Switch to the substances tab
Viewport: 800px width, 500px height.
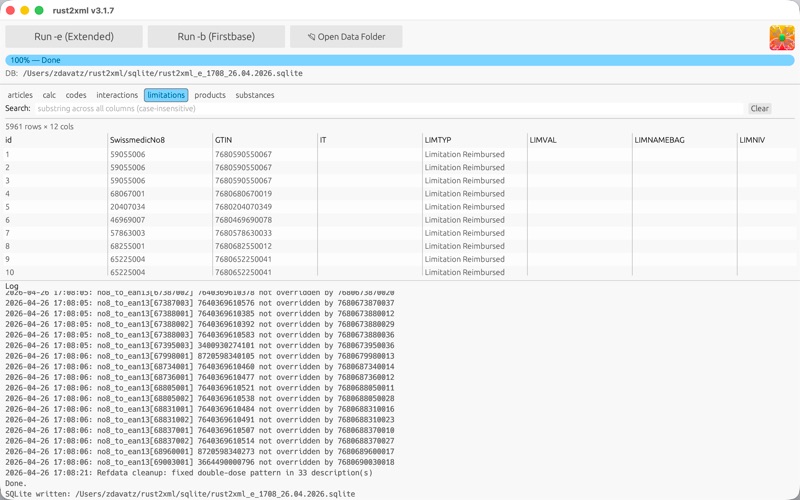255,95
